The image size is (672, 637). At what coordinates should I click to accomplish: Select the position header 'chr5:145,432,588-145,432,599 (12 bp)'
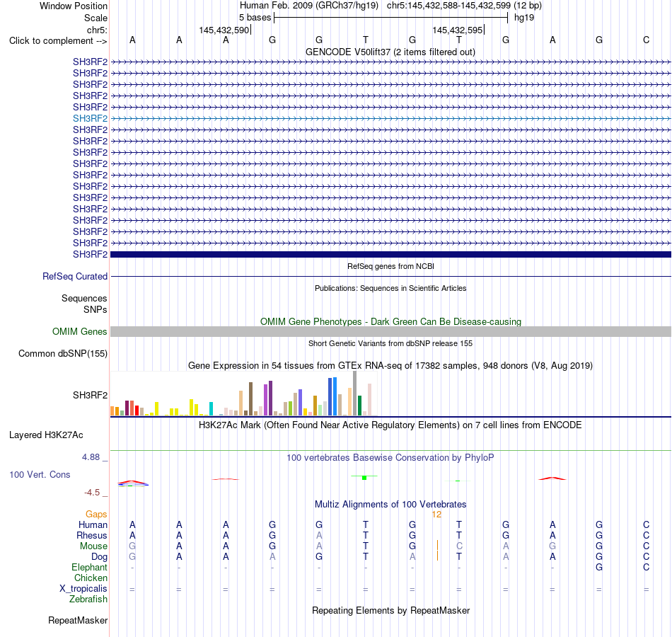tap(464, 6)
